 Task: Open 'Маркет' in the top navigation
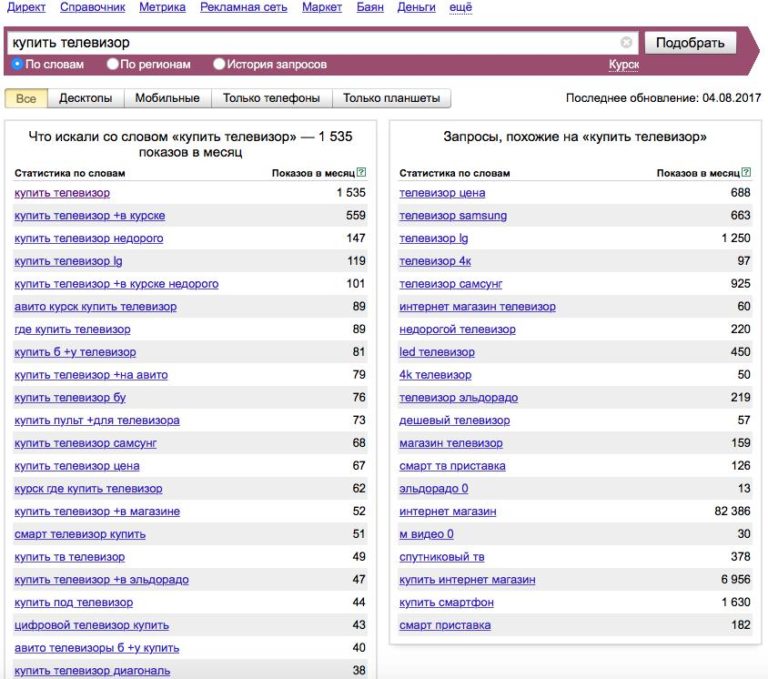click(x=322, y=7)
